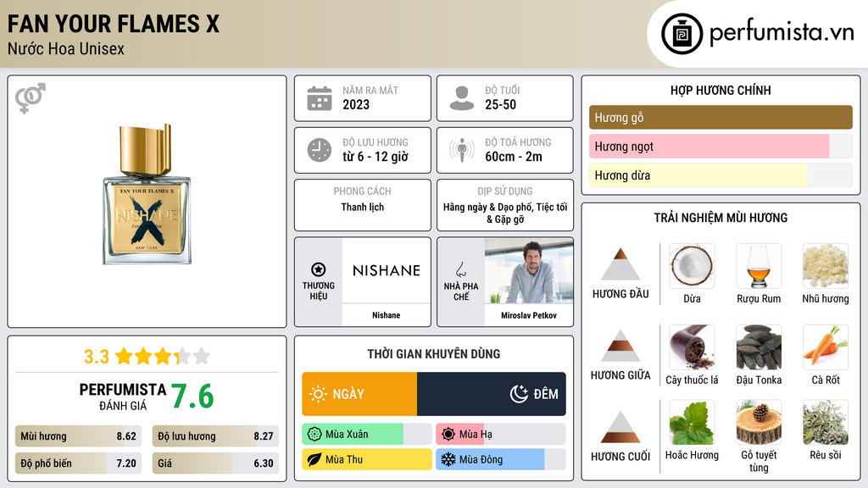This screenshot has height=488, width=868.
Task: Click the perfumista.vn site name
Action: coord(781,34)
